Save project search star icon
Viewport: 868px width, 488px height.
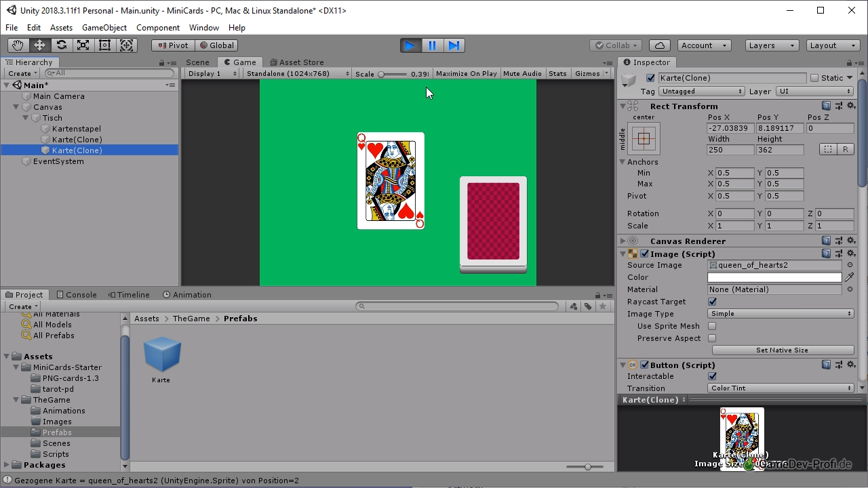pos(602,306)
